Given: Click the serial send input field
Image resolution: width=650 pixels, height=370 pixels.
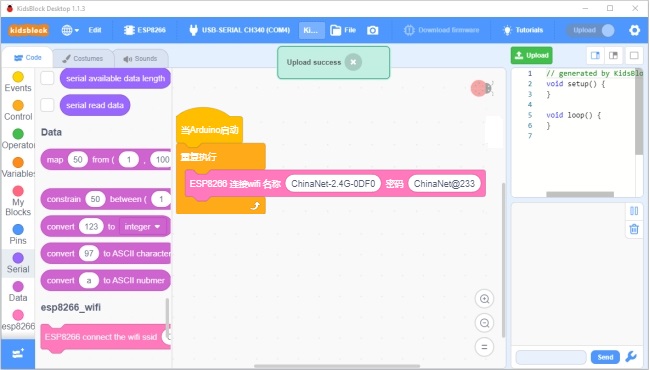Looking at the screenshot, I should tap(551, 357).
